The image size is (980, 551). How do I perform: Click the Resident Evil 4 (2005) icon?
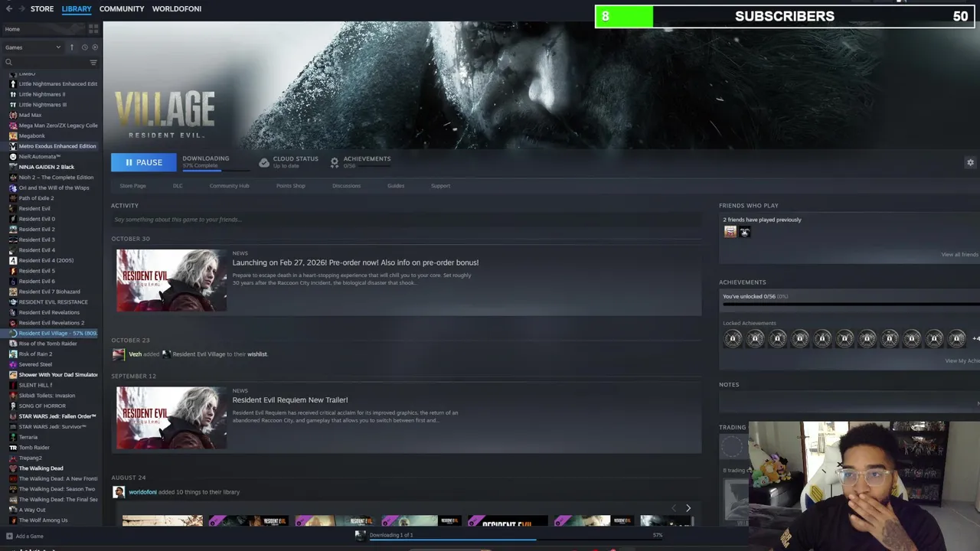coord(13,260)
